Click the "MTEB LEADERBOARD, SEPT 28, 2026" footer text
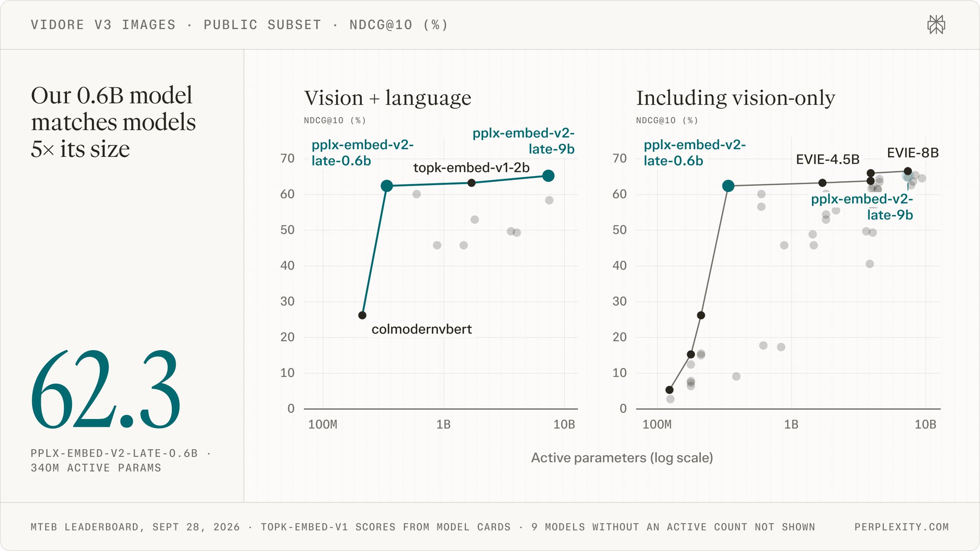This screenshot has width=980, height=551. point(135,527)
